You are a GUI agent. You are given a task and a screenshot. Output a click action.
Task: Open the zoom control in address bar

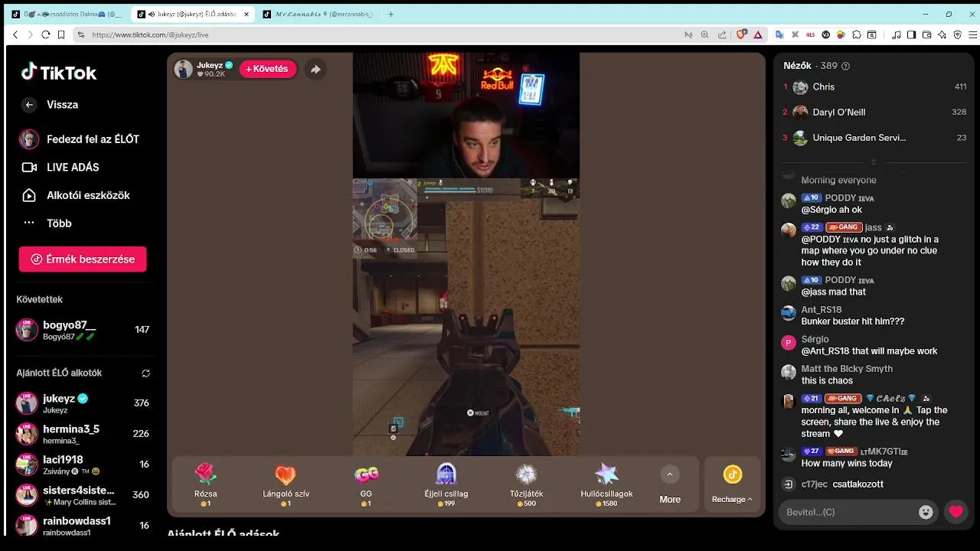(704, 34)
